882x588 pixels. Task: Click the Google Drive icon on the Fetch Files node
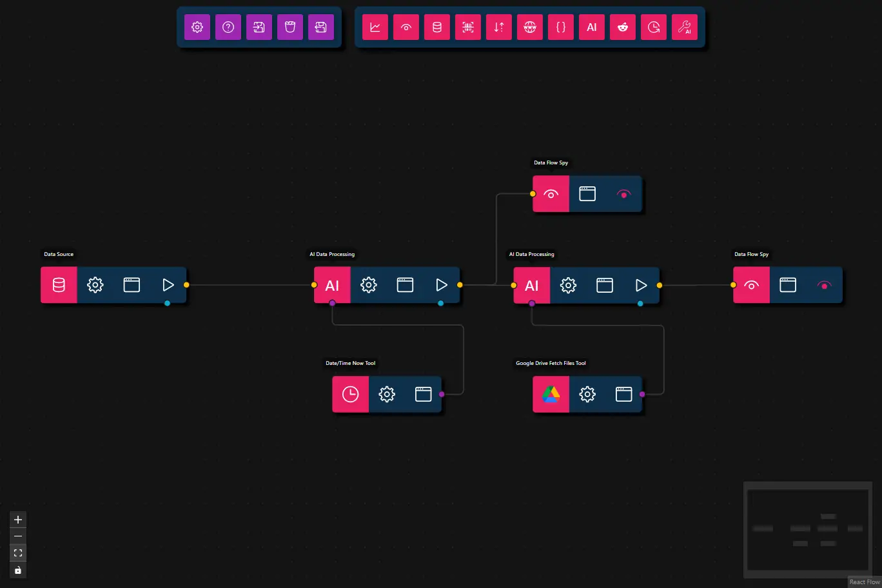point(551,394)
